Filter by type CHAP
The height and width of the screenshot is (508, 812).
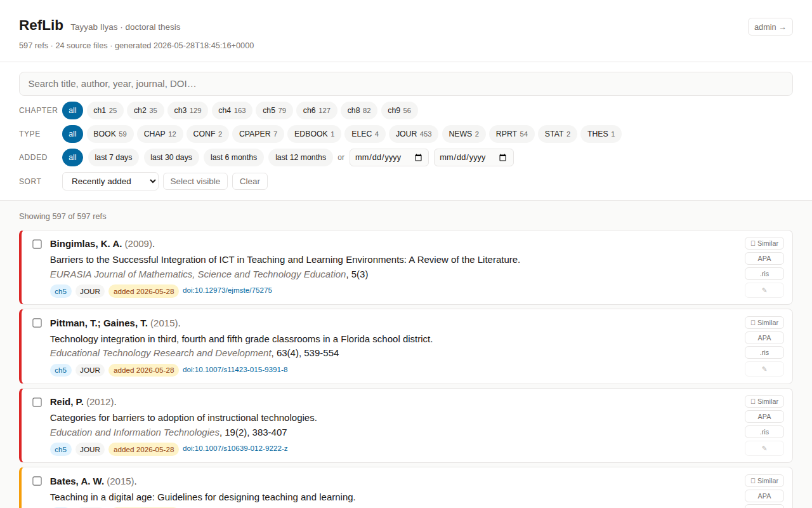coord(160,134)
